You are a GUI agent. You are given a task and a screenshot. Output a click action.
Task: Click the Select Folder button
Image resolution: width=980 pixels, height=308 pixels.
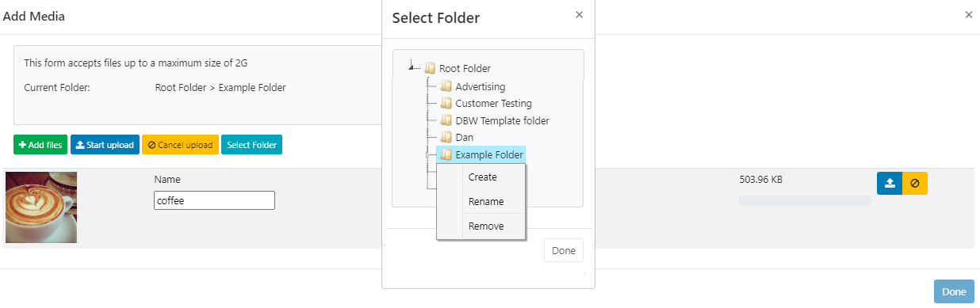point(251,145)
